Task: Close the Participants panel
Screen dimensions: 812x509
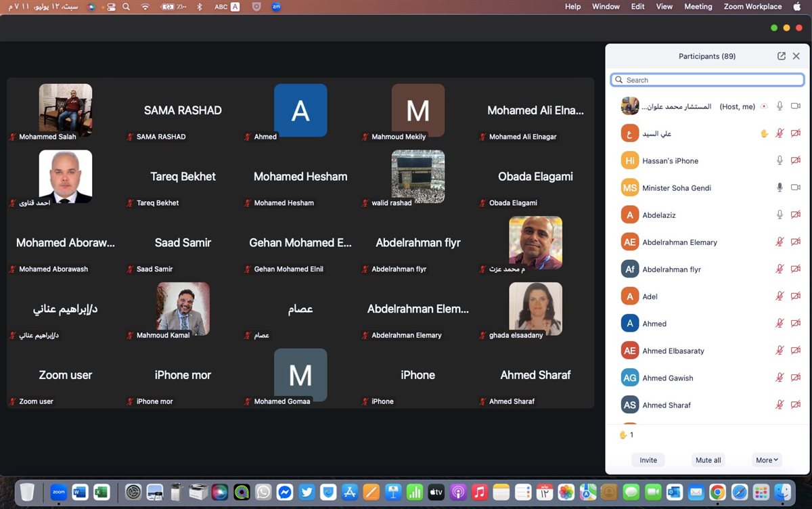Action: point(796,56)
